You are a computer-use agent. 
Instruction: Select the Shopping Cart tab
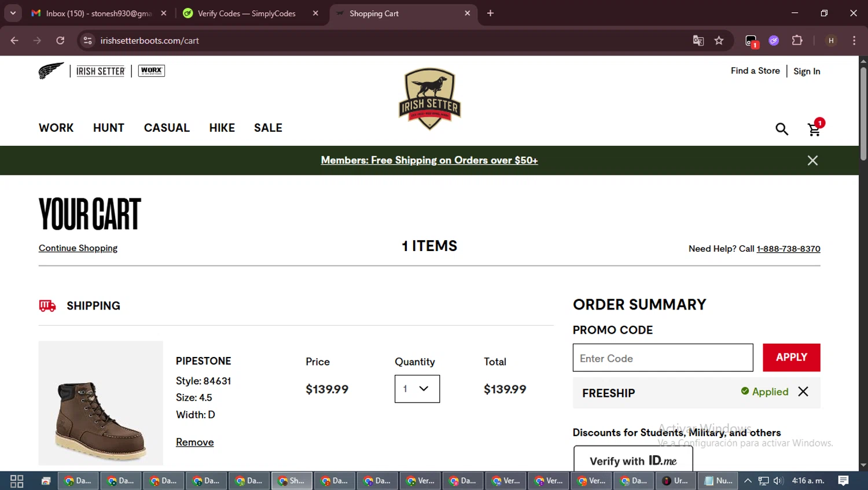point(403,13)
